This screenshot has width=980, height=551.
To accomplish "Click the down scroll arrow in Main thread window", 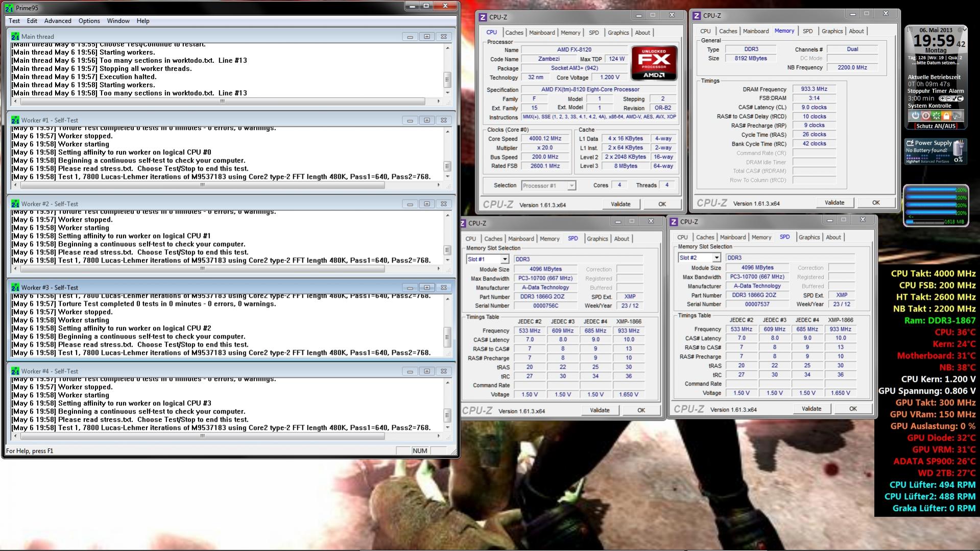I will 448,93.
